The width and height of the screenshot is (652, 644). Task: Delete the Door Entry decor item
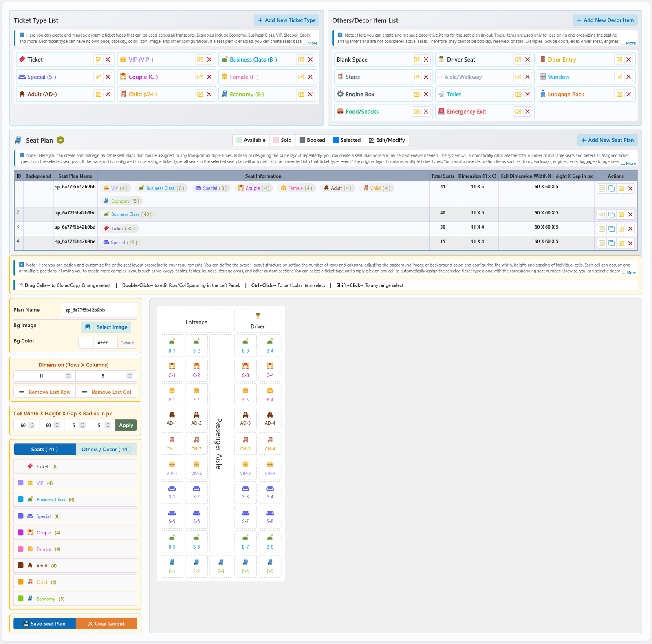[x=629, y=60]
